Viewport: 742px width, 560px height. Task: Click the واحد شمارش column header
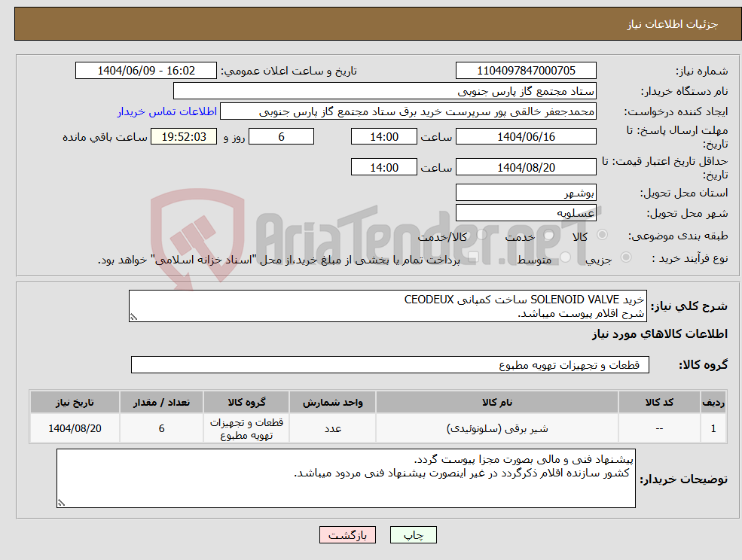click(x=333, y=402)
